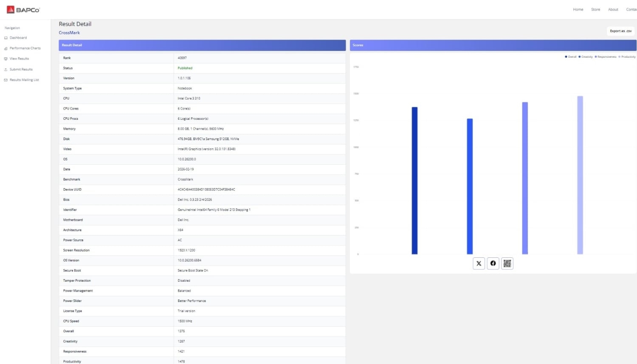Click the View Results monitor icon

[6, 59]
